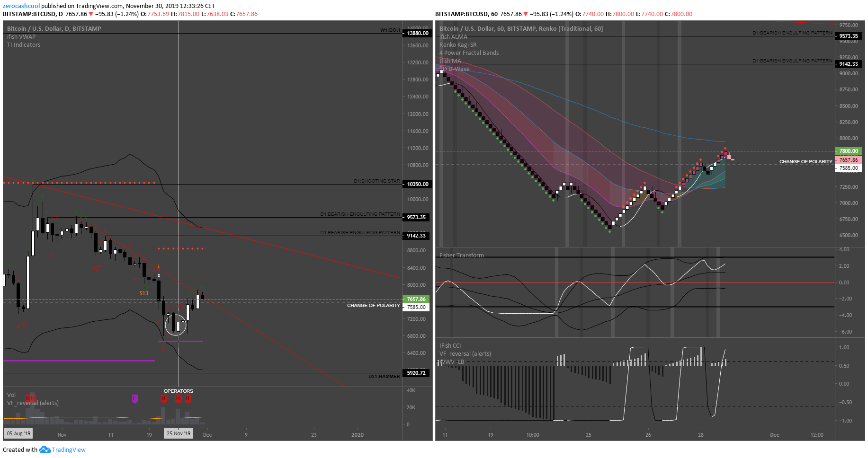
Task: Click the TradingView cloud logo icon
Action: click(x=45, y=449)
